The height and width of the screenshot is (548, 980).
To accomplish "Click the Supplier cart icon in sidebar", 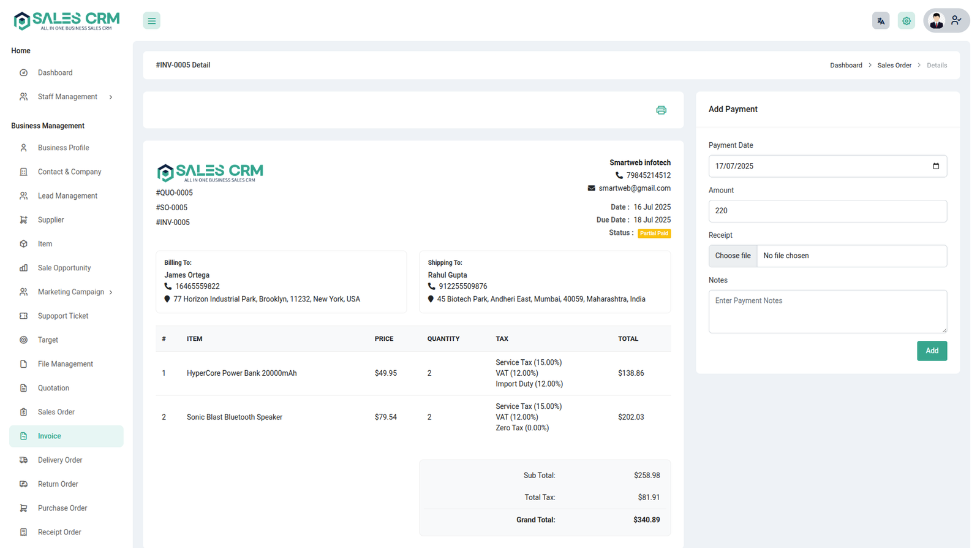I will point(23,220).
